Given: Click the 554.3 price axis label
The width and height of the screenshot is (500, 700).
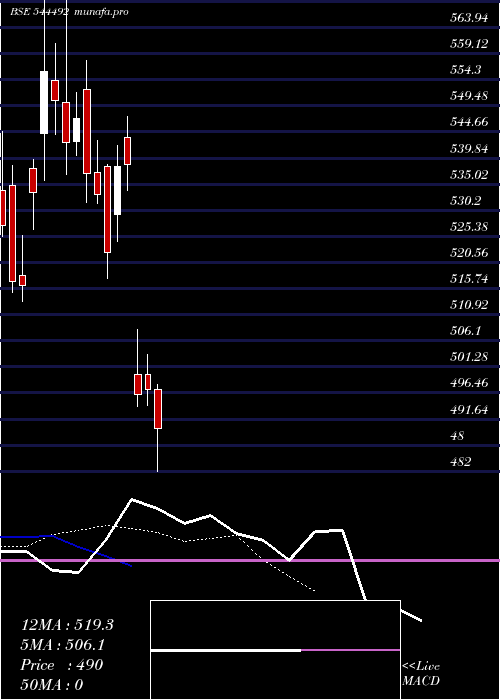Looking at the screenshot, I should [x=466, y=70].
